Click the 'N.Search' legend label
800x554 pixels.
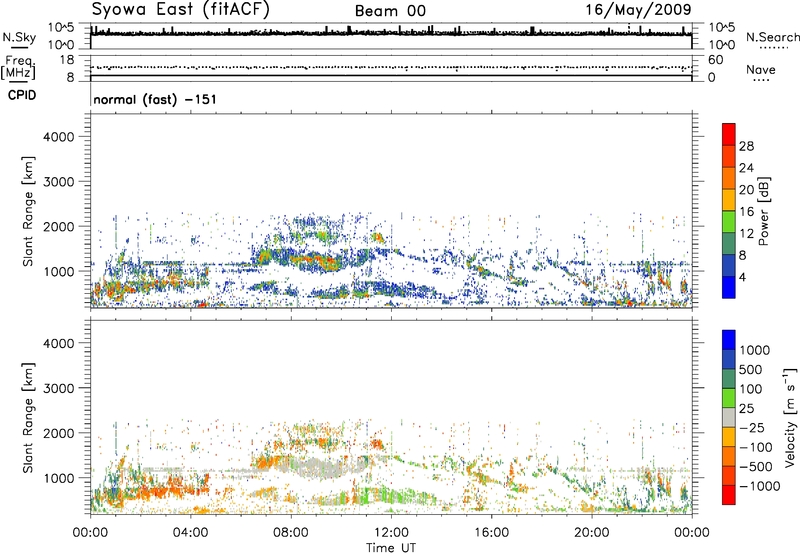coord(772,37)
